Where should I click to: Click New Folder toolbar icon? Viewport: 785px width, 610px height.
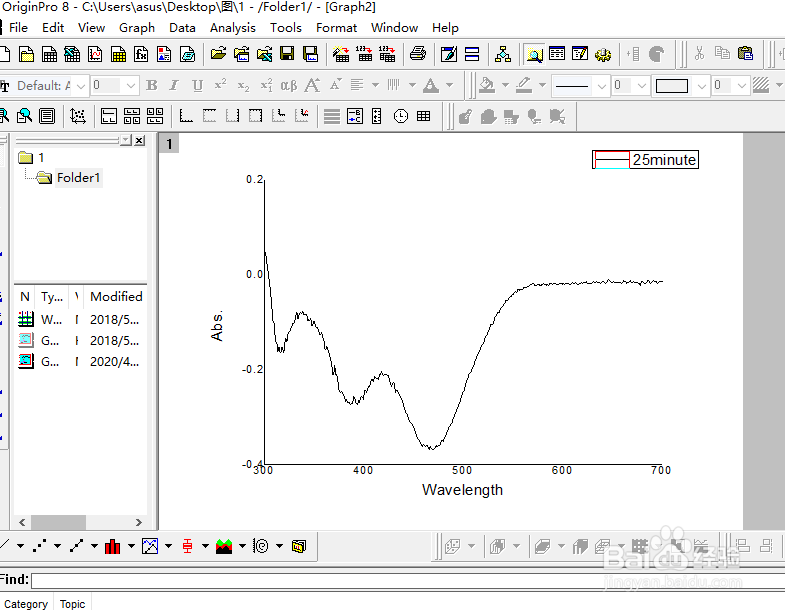(26, 54)
